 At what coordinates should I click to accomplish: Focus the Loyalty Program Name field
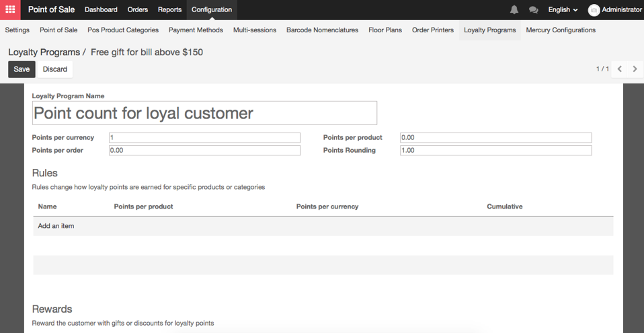[204, 113]
